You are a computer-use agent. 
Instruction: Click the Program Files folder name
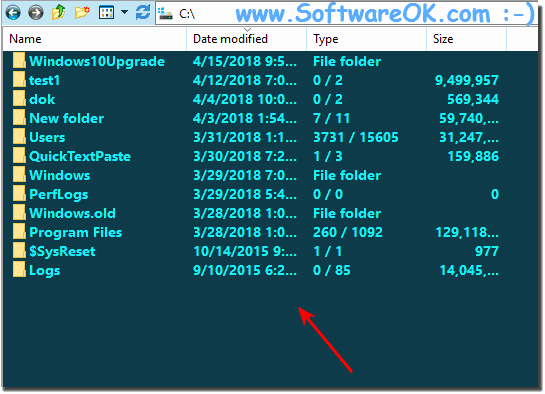75,232
